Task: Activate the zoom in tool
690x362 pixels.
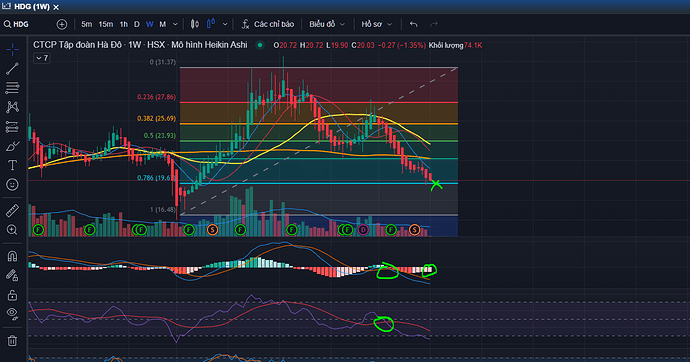Action: [x=12, y=230]
